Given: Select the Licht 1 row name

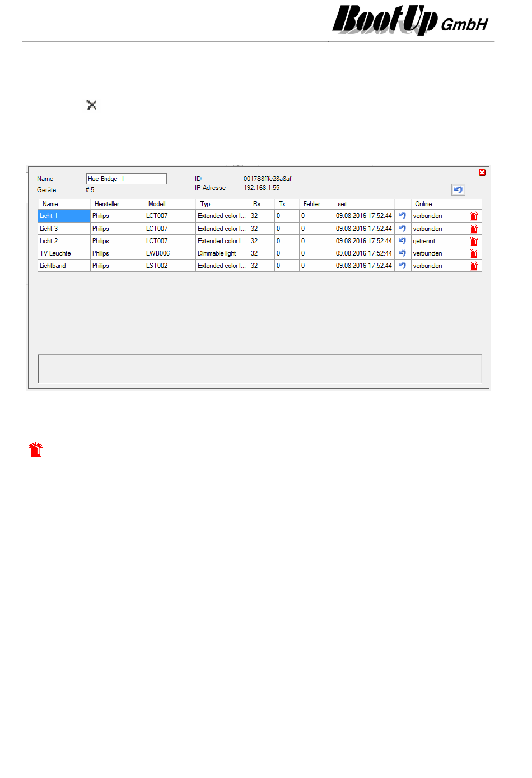Looking at the screenshot, I should tap(64, 216).
